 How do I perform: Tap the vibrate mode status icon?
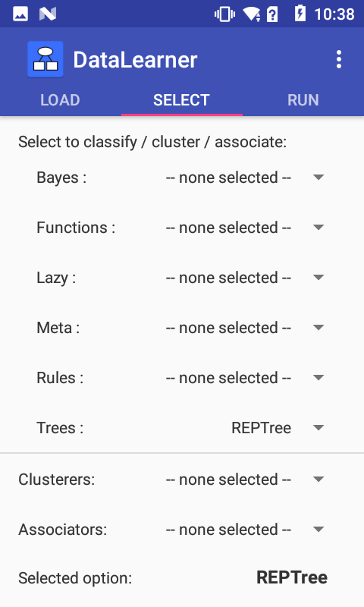(224, 14)
